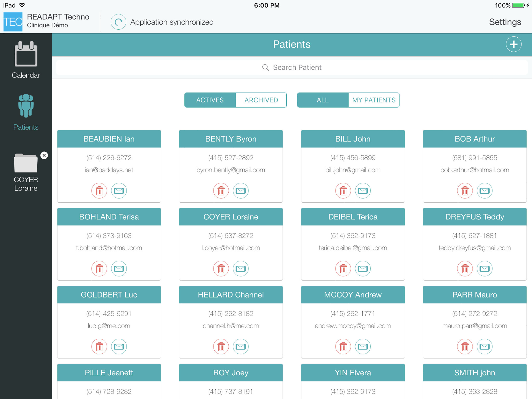532x399 pixels.
Task: Select phone number (514) 272-9272
Action: 475,313
